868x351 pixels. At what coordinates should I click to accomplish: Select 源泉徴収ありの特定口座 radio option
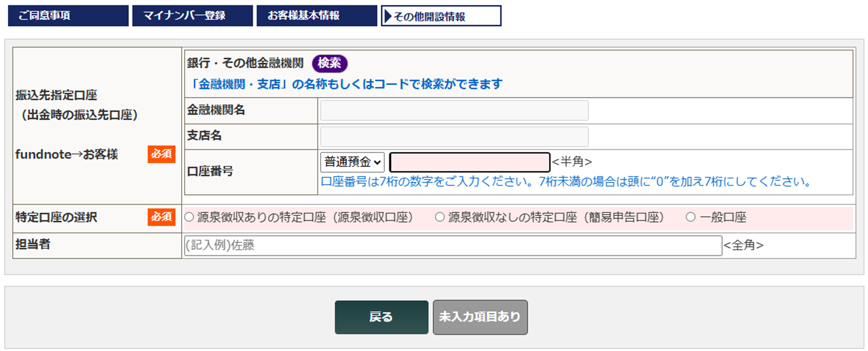click(189, 217)
